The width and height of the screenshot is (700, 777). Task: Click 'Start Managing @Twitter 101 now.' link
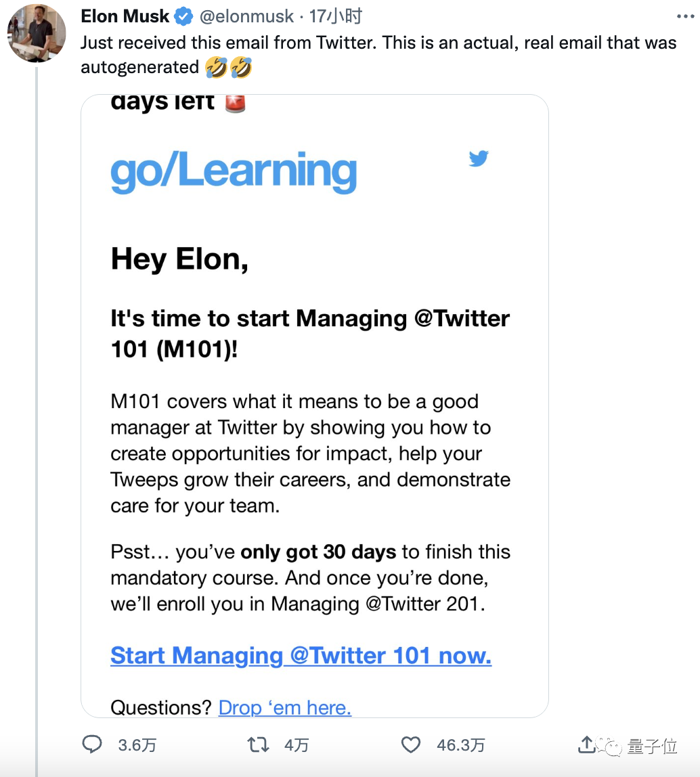pos(301,655)
